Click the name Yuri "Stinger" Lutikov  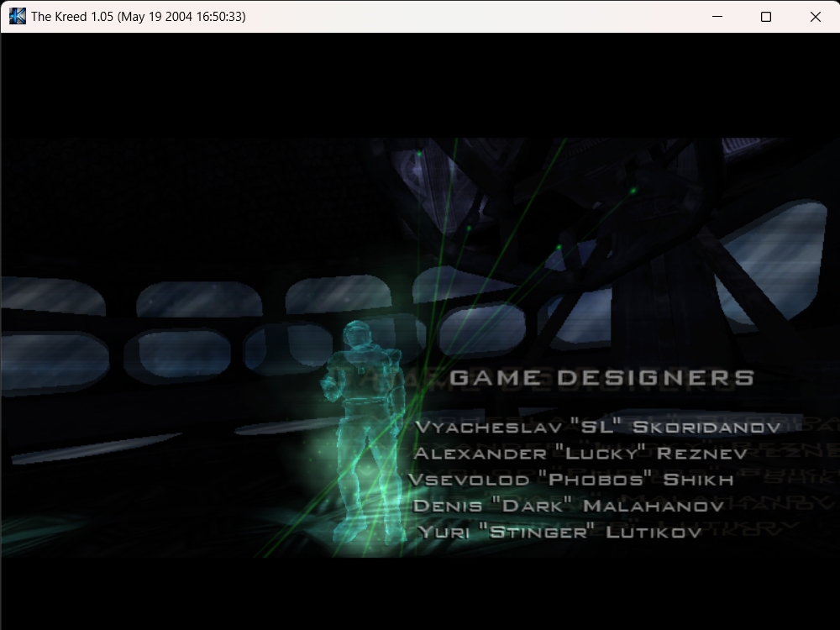pos(559,532)
